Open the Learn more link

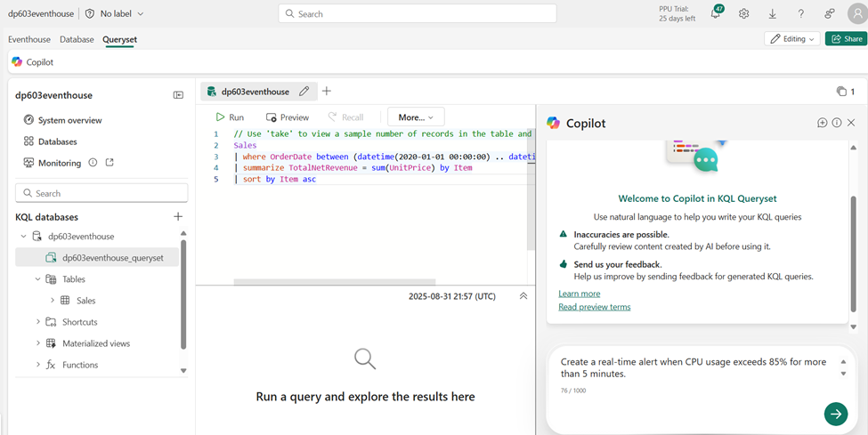579,294
